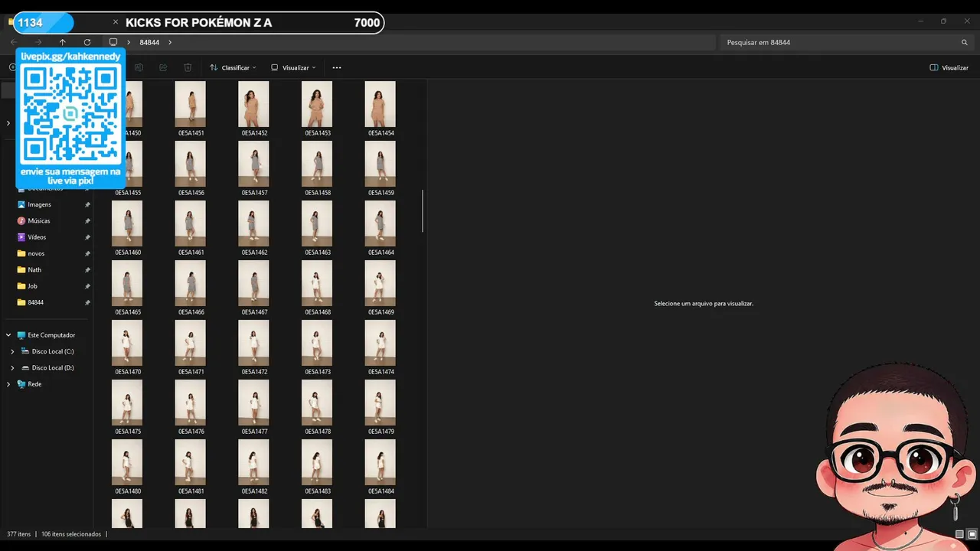Screen dimensions: 980x551
Task: Open the Visualizar view dropdown in toolbar
Action: click(293, 67)
